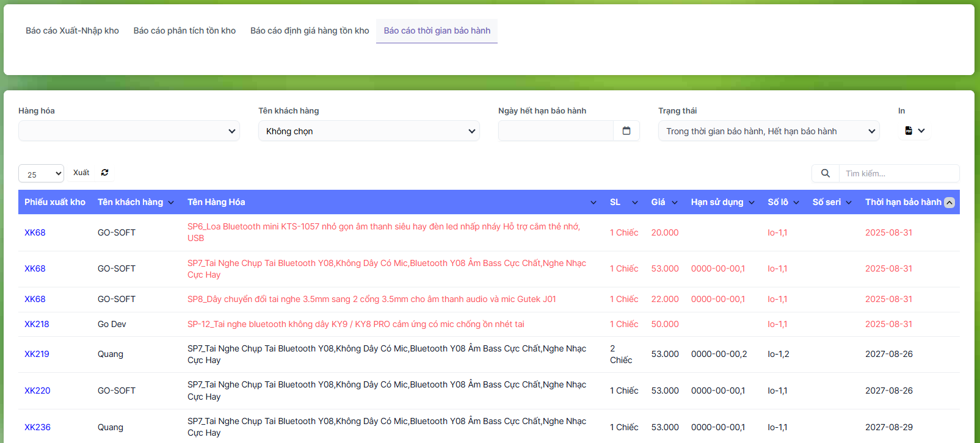Expand the Tên khách hàng filter dropdown
The width and height of the screenshot is (980, 443).
pos(369,131)
